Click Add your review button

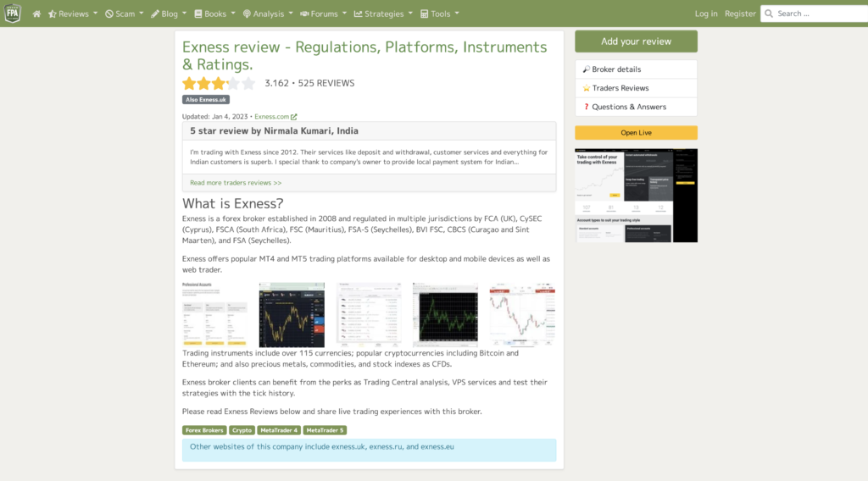636,41
